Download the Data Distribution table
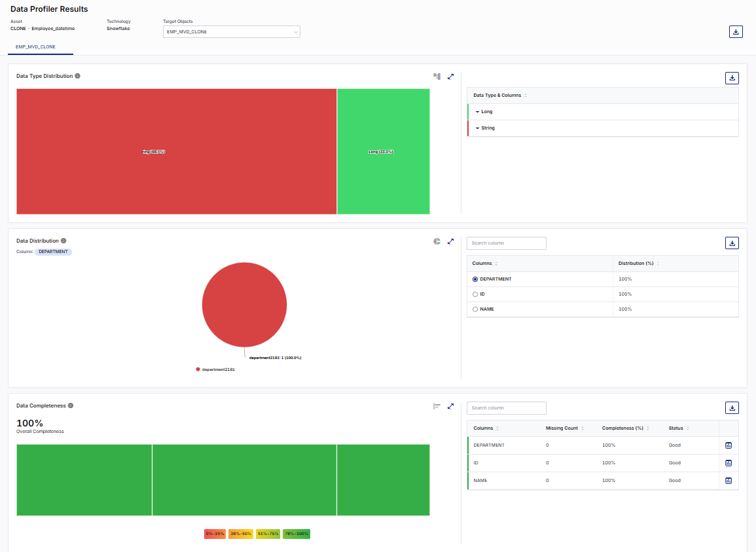 pos(732,243)
